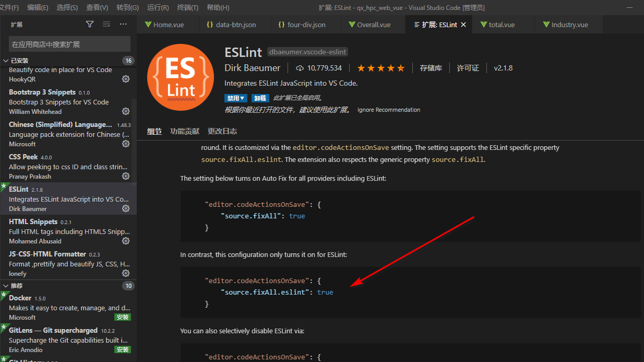Click the 卸载 button to uninstall ESLint
The height and width of the screenshot is (362, 644).
259,98
